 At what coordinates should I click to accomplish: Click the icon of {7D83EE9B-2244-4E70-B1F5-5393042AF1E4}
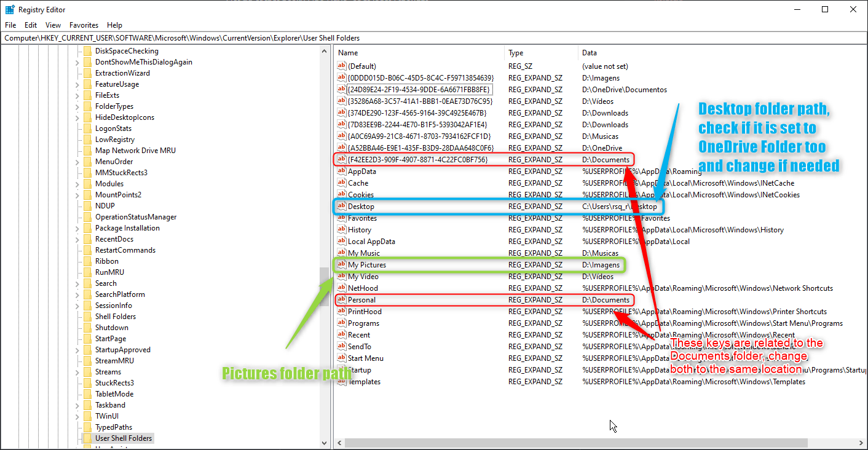pyautogui.click(x=342, y=124)
